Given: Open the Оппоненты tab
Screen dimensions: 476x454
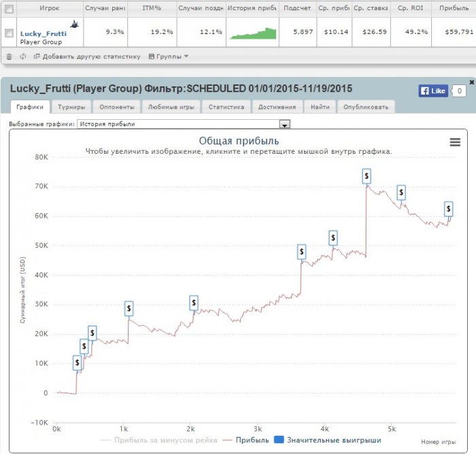Looking at the screenshot, I should coord(116,107).
